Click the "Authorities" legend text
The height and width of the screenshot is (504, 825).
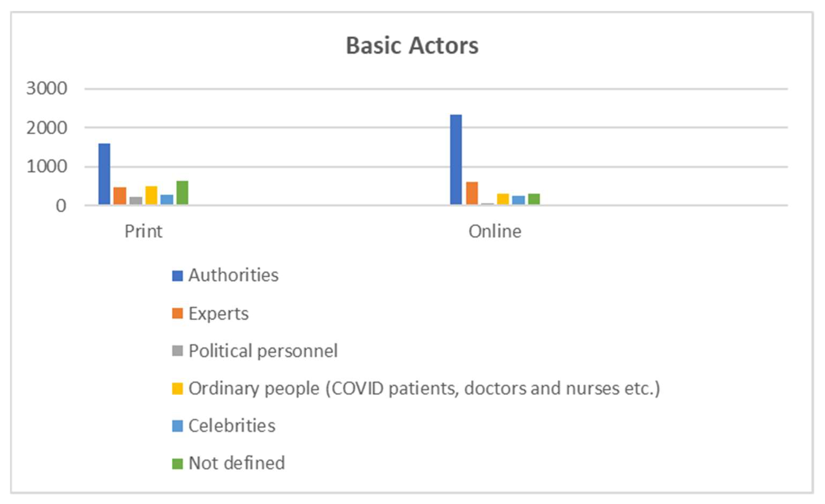point(234,275)
